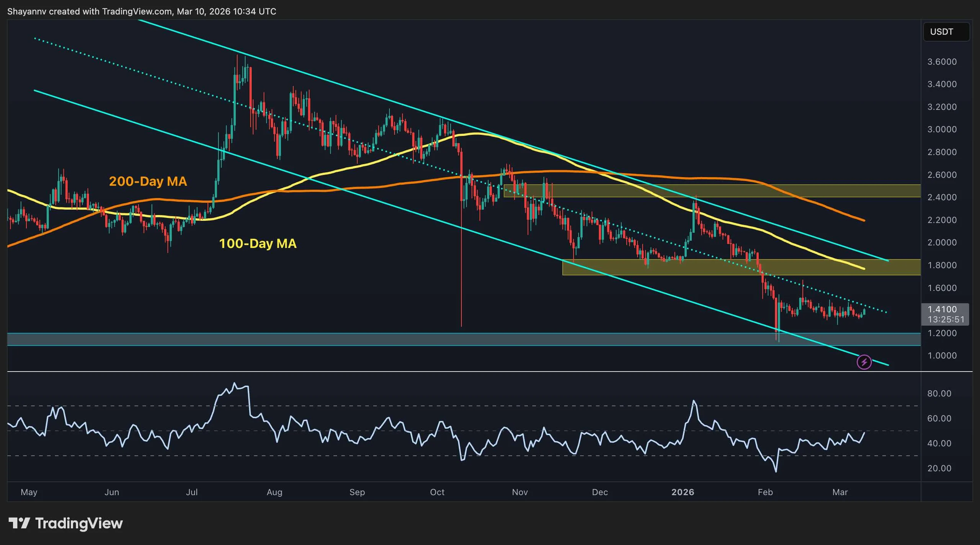Click the May label on the time axis
980x545 pixels.
29,492
